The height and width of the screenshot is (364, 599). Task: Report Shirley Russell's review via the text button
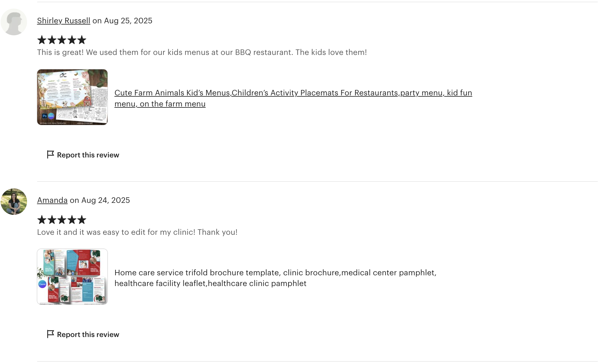point(88,155)
